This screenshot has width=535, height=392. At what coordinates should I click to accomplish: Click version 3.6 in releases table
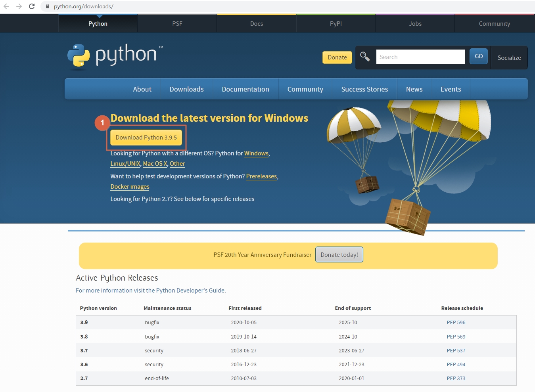[x=84, y=365]
